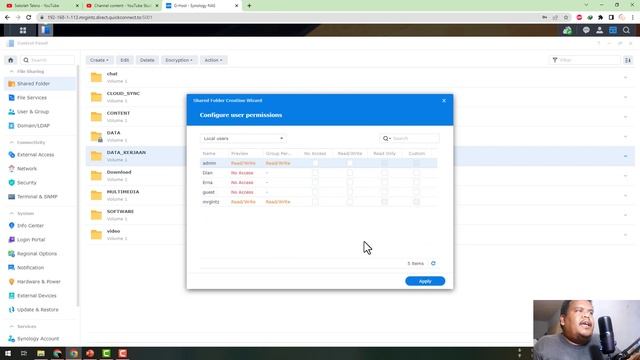The image size is (640, 360).
Task: Go to Control Panel home icon
Action: (11, 60)
